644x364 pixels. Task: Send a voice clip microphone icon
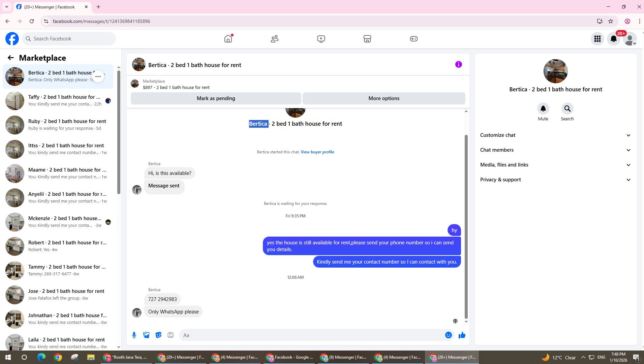[x=134, y=335]
